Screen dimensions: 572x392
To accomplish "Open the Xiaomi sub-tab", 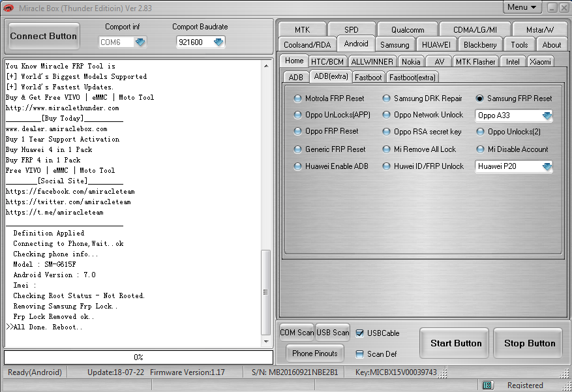I will [x=540, y=61].
